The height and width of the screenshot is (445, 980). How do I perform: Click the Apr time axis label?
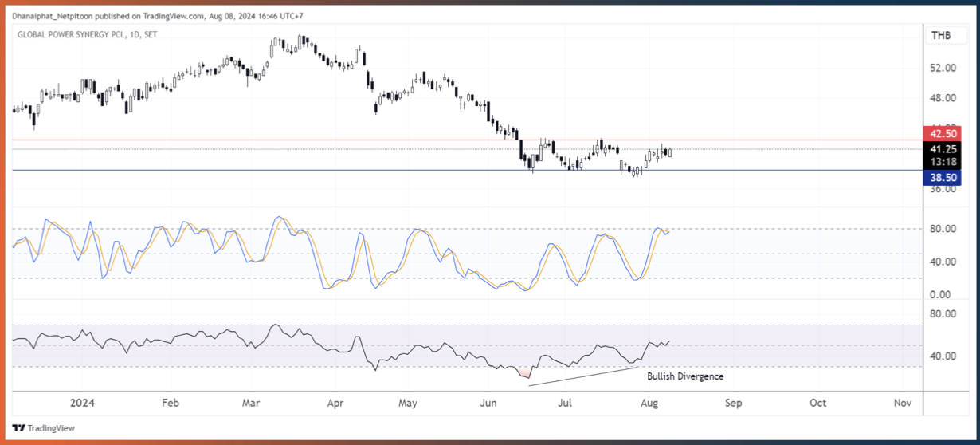click(335, 403)
